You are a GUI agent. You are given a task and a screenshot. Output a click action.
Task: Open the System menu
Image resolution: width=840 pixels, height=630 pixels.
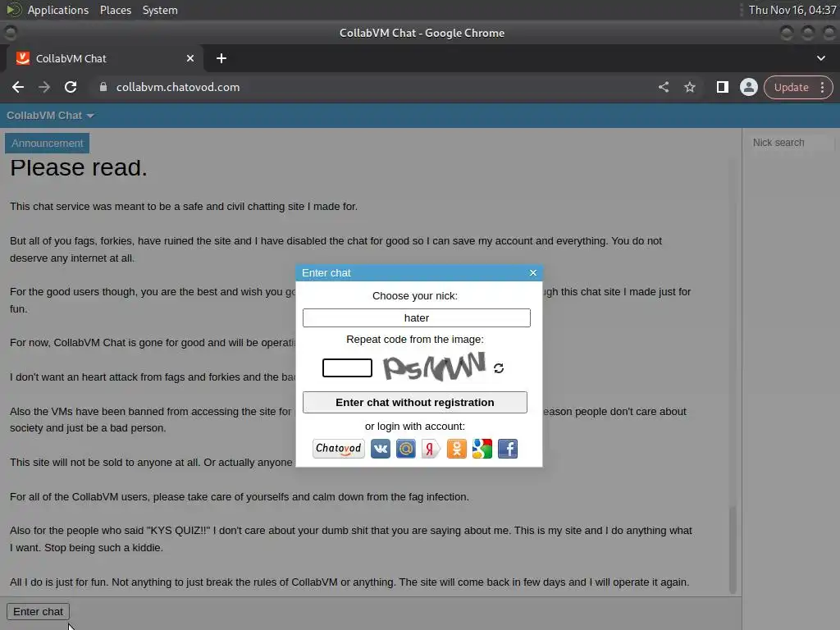(x=160, y=10)
